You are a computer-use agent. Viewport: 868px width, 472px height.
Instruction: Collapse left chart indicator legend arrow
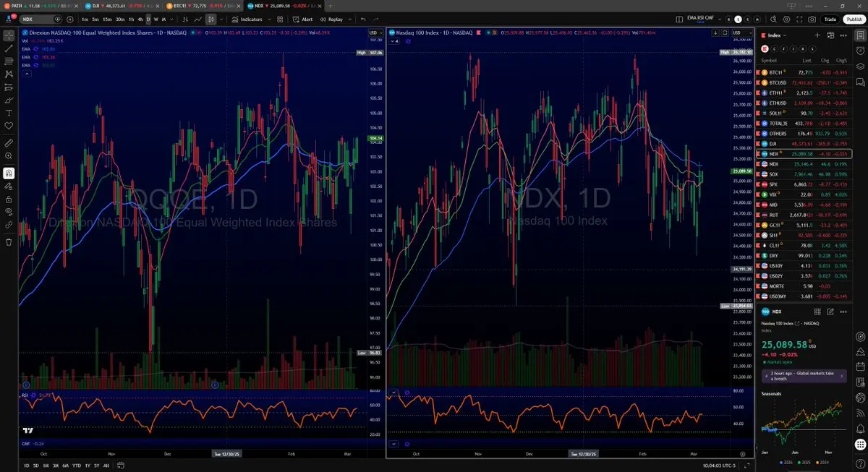coord(26,74)
